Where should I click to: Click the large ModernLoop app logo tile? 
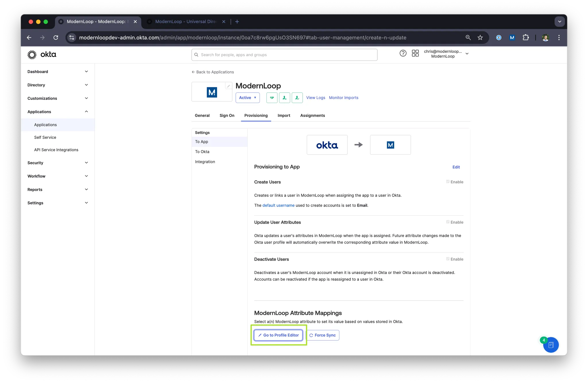click(212, 92)
